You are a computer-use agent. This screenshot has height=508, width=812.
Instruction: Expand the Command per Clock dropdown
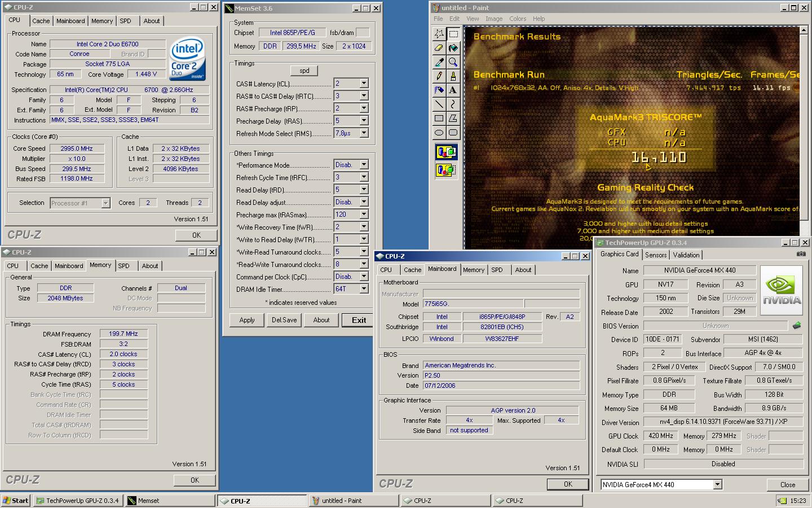click(364, 277)
